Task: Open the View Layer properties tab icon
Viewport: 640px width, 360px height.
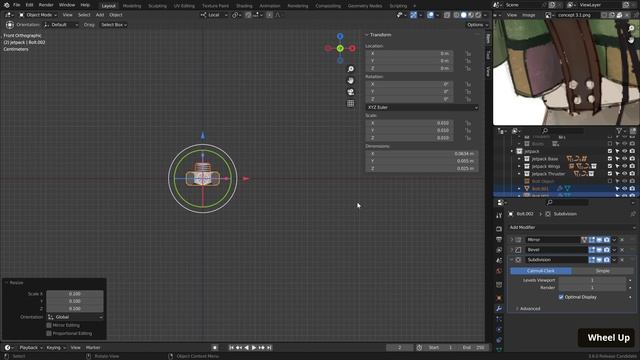Action: 499,250
